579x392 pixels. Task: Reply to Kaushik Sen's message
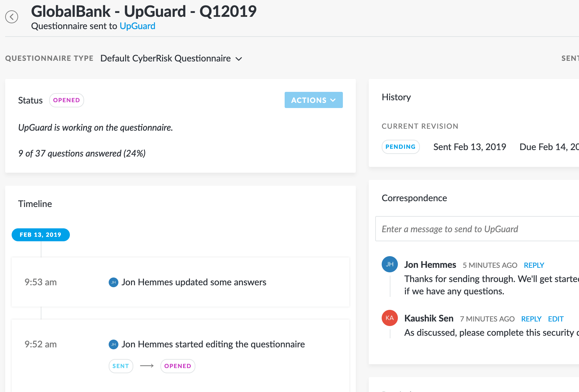click(x=531, y=319)
